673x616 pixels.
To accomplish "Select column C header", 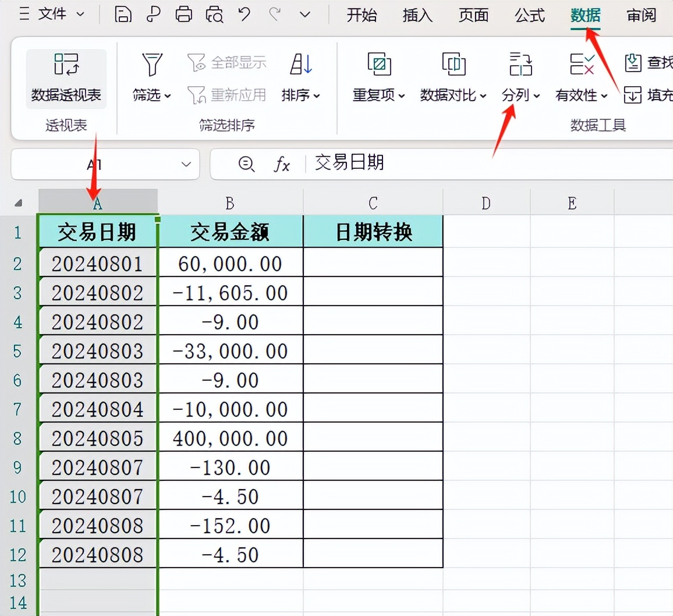I will coord(373,203).
